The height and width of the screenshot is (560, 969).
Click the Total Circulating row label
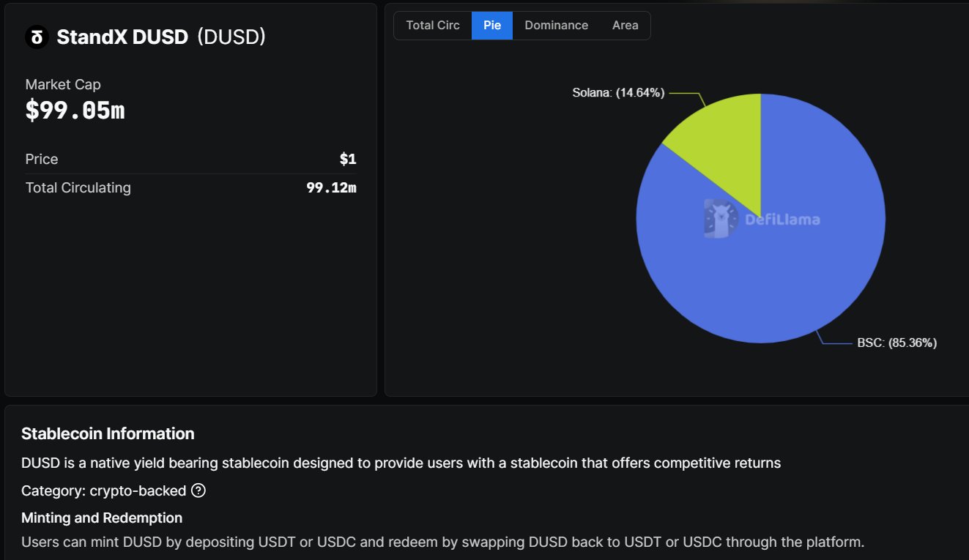[78, 187]
